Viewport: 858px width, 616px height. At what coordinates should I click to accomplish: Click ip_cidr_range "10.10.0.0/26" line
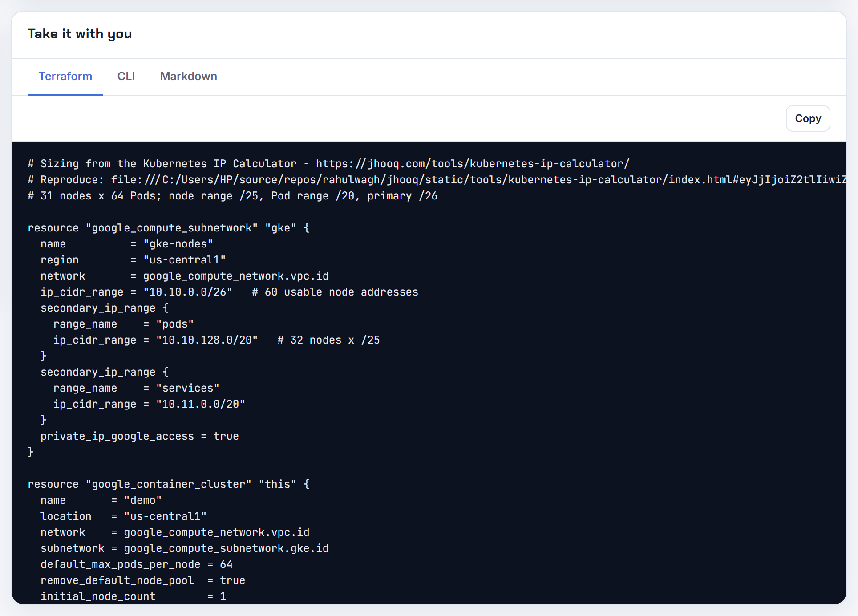tap(229, 292)
